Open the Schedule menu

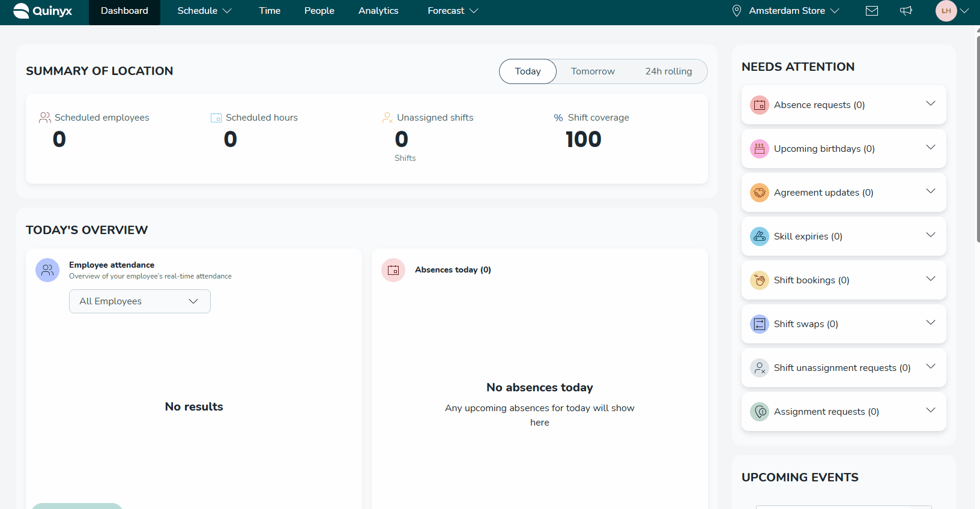[204, 11]
